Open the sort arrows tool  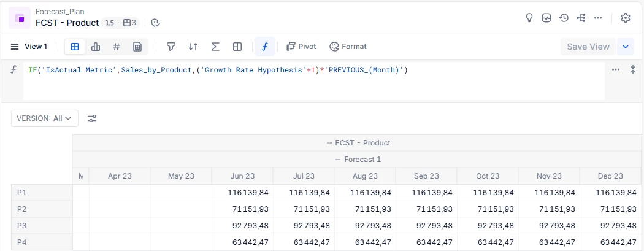coord(193,47)
